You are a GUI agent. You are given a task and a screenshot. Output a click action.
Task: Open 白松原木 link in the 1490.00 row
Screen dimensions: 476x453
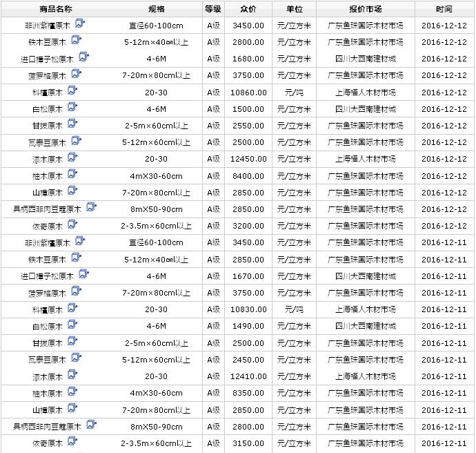tap(47, 327)
